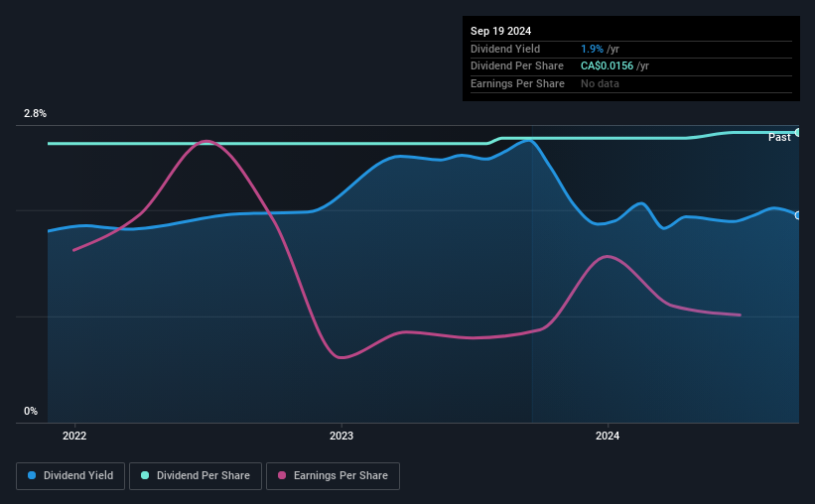Toggle the Earnings Per Share legend button
Viewport: 815px width, 504px height.
click(x=333, y=476)
